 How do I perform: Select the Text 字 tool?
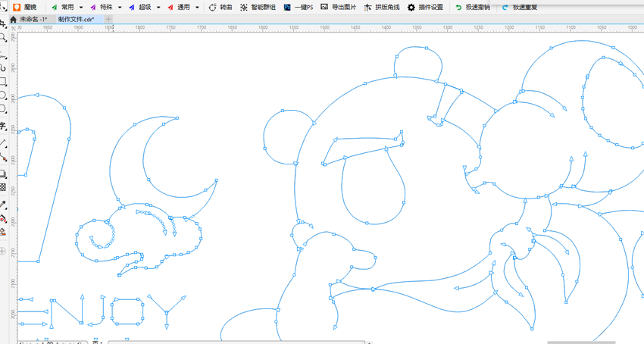(x=3, y=126)
